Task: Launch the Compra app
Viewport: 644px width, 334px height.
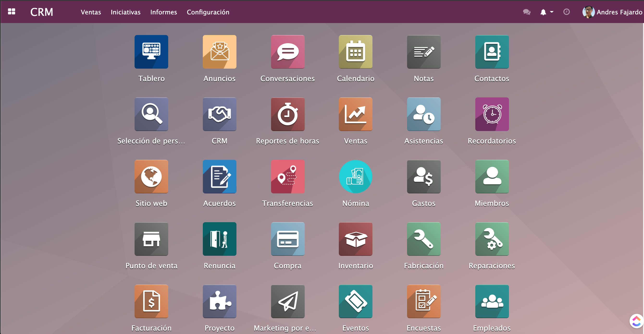Action: pyautogui.click(x=288, y=239)
